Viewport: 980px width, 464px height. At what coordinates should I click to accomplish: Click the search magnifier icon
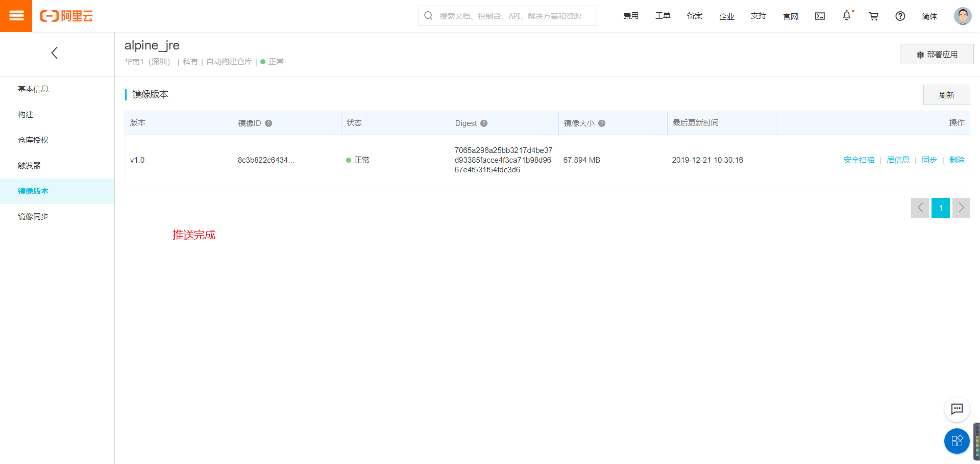(428, 16)
